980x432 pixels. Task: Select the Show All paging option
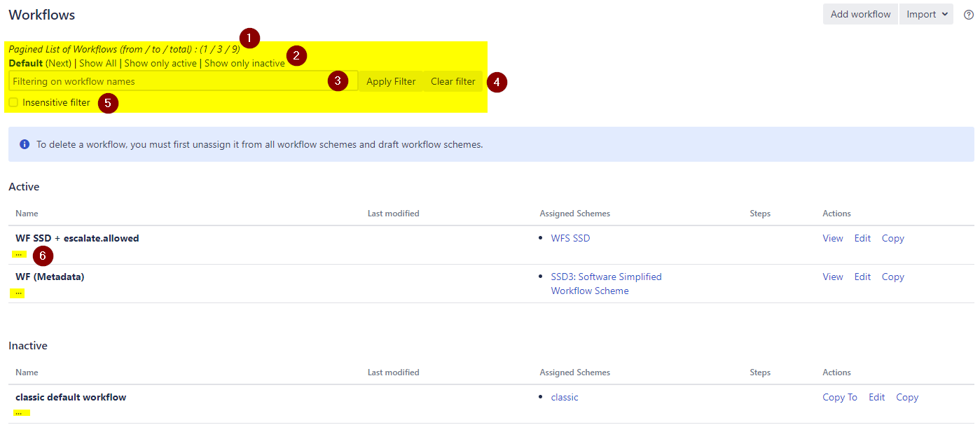click(x=97, y=63)
